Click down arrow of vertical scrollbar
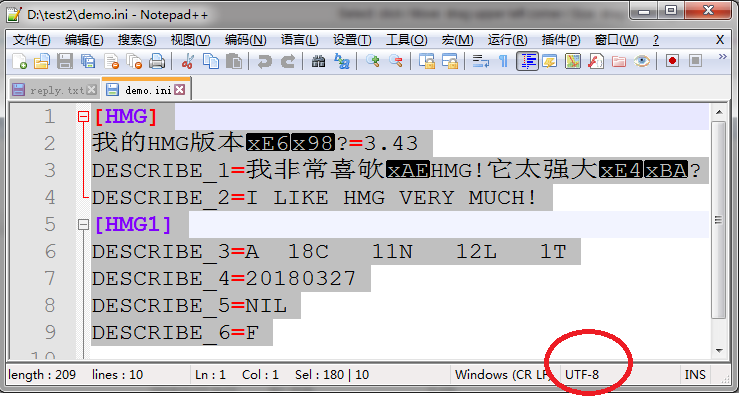 point(719,351)
